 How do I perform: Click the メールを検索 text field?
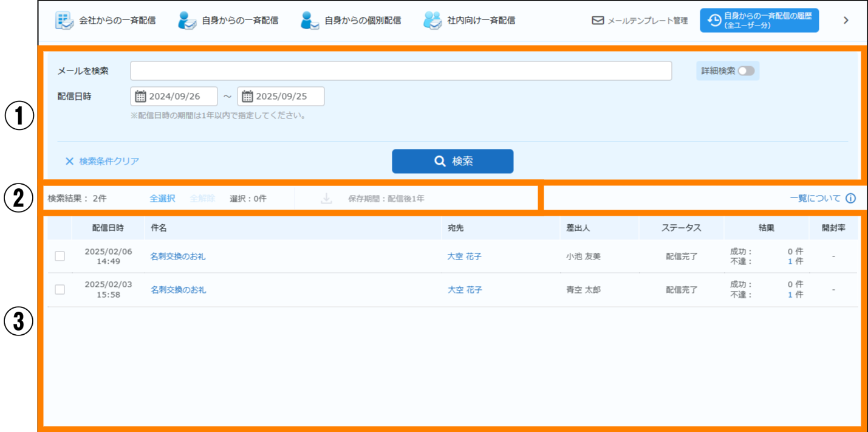pos(401,71)
